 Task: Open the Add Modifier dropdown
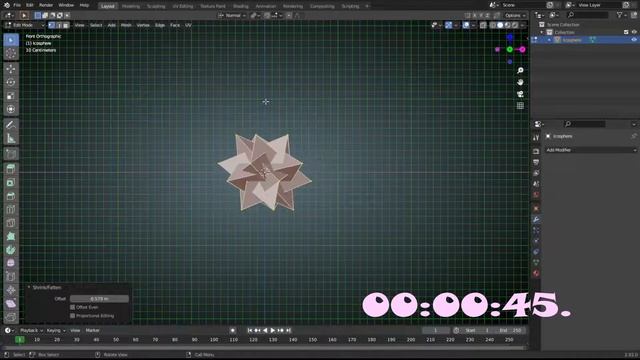coord(591,150)
